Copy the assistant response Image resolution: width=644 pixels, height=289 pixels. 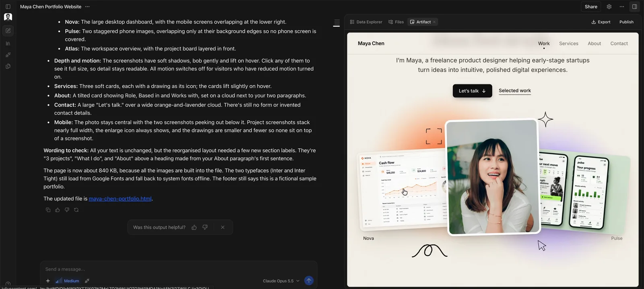pos(48,210)
